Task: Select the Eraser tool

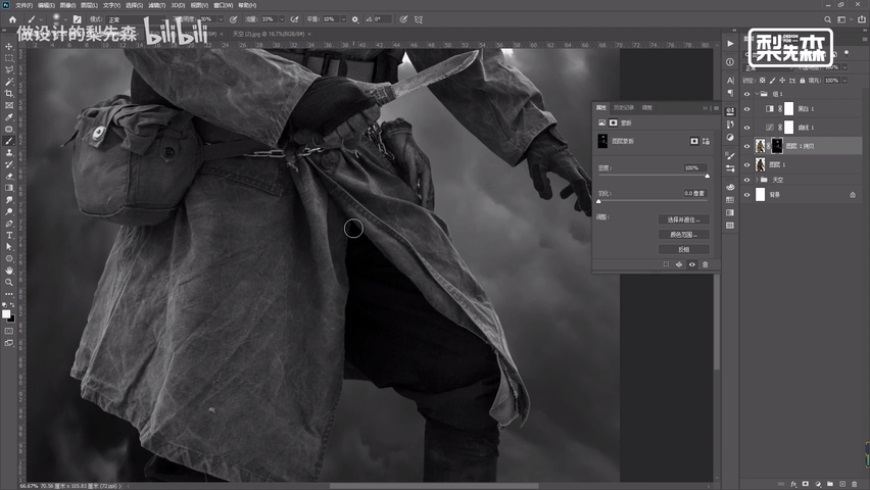Action: pos(9,176)
